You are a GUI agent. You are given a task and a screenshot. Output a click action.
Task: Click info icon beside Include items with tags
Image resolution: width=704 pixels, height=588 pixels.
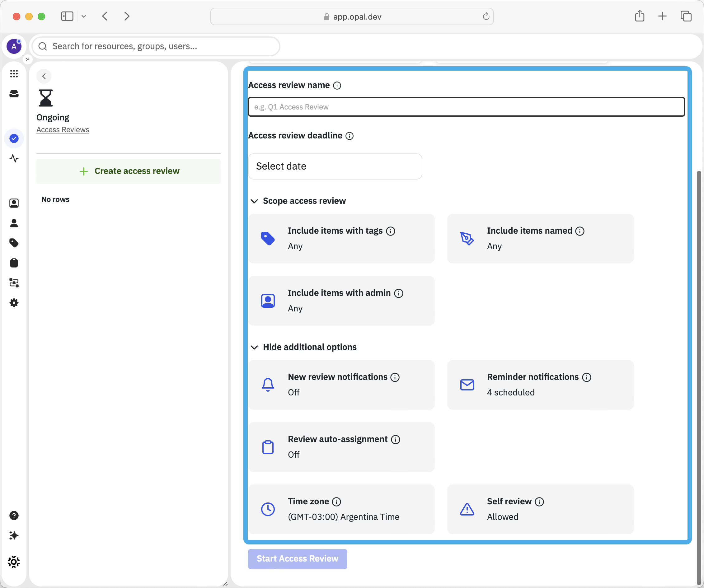click(x=391, y=231)
